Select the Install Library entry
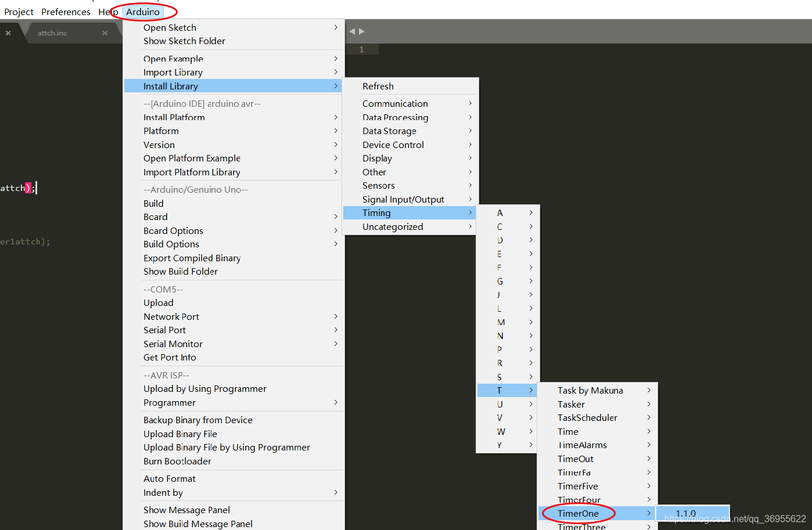The width and height of the screenshot is (812, 530). coord(233,86)
